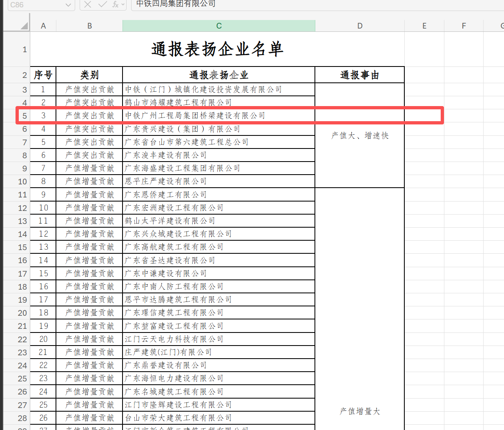Select the 通报事由 header cell
Image resolution: width=504 pixels, height=430 pixels.
[359, 75]
